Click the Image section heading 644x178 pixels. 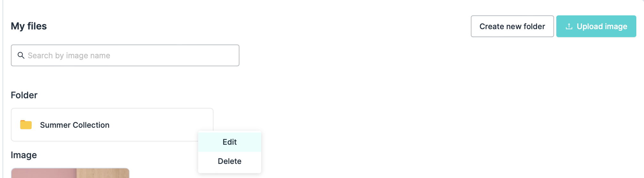[x=24, y=155]
